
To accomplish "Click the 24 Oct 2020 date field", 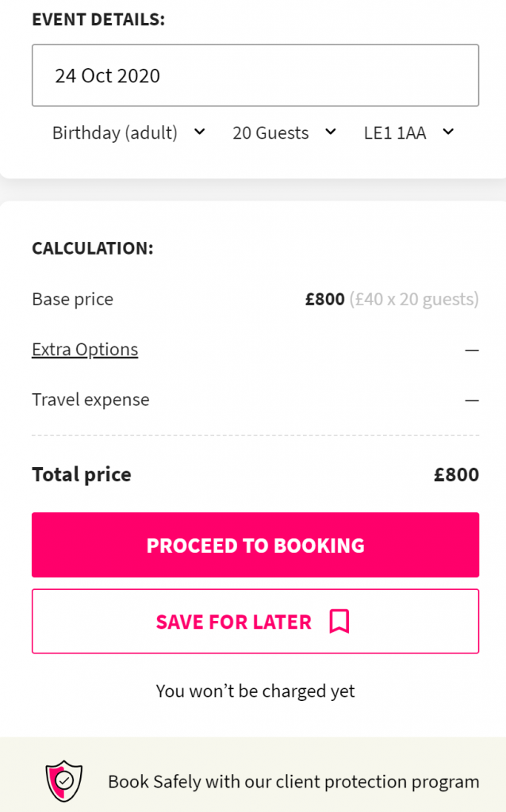I will tap(255, 76).
